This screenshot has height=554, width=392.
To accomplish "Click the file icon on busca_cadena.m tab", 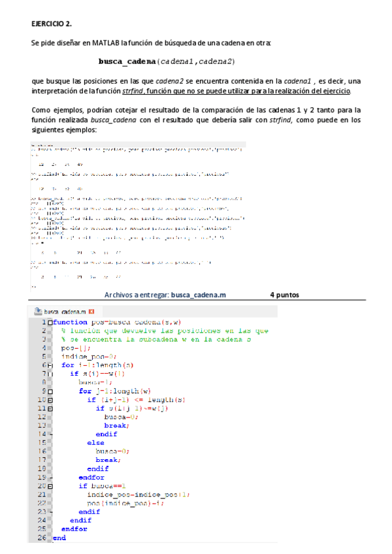I will [37, 311].
